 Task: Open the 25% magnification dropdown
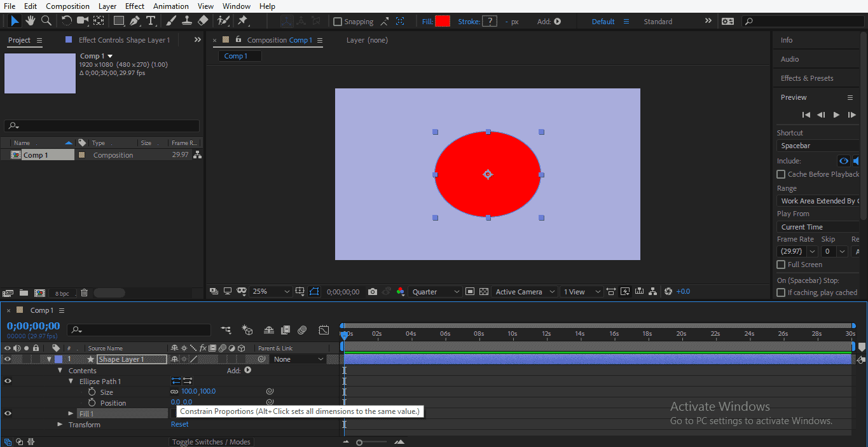pyautogui.click(x=270, y=291)
